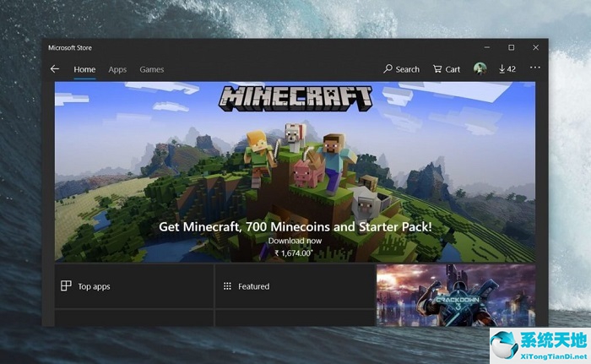Click the Get Minecraft, 700 Minecoins headline
Viewport: 591px width, 364px height.
(x=295, y=226)
